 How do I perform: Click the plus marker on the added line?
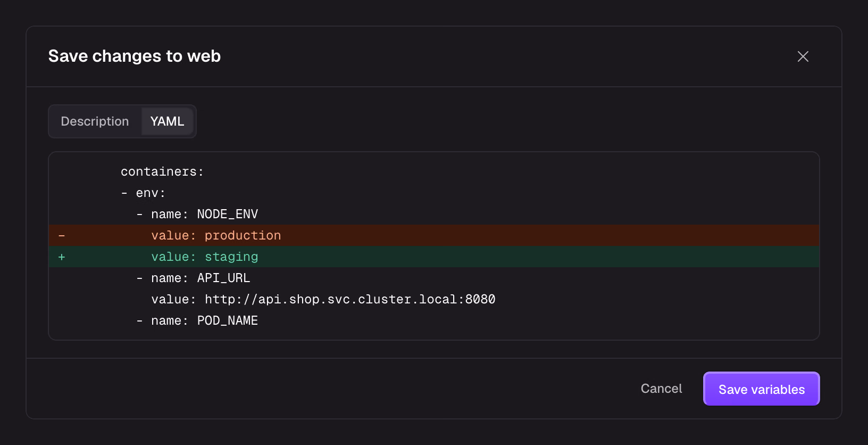[x=62, y=257]
